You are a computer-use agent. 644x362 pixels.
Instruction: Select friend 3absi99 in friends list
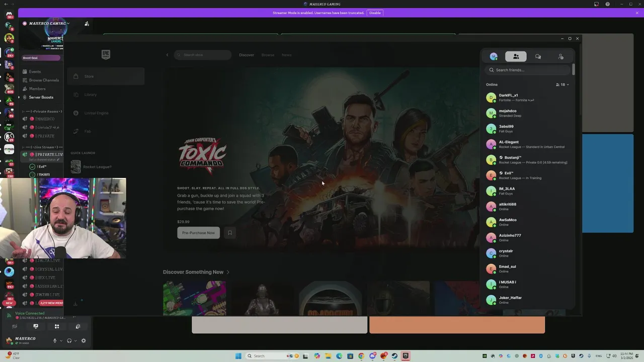pos(527,129)
